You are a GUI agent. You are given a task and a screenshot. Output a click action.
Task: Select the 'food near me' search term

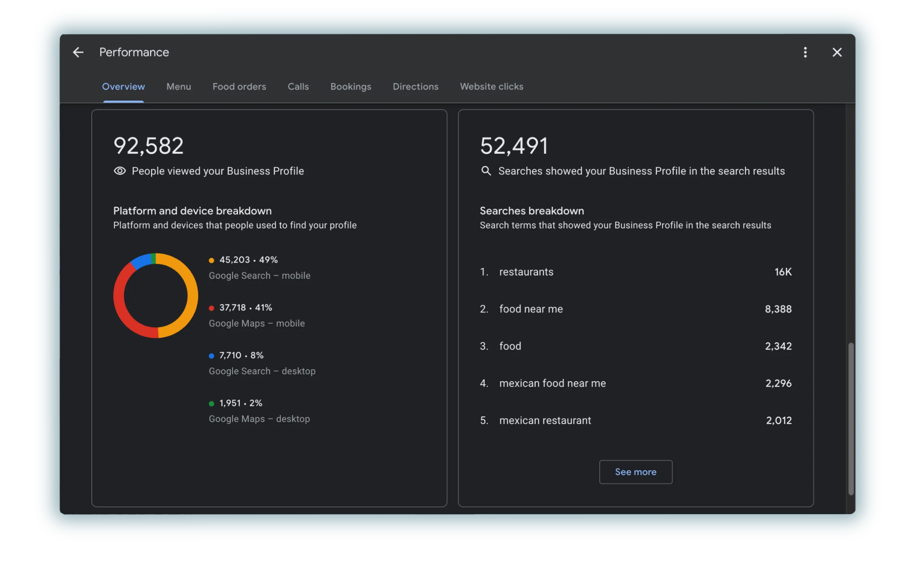coord(635,309)
